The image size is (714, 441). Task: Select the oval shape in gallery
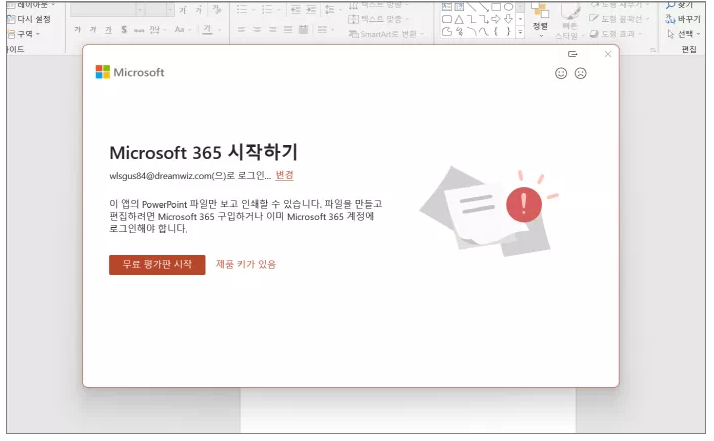(x=509, y=6)
